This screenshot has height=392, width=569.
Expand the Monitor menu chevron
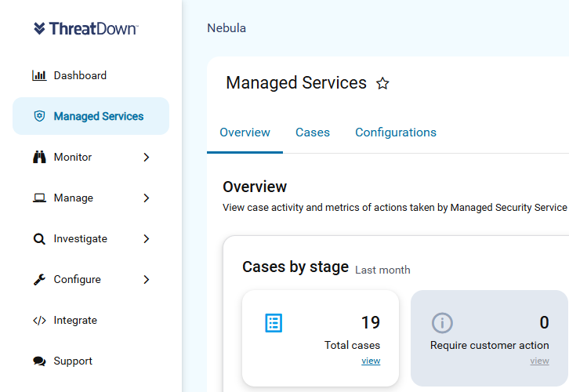coord(147,157)
